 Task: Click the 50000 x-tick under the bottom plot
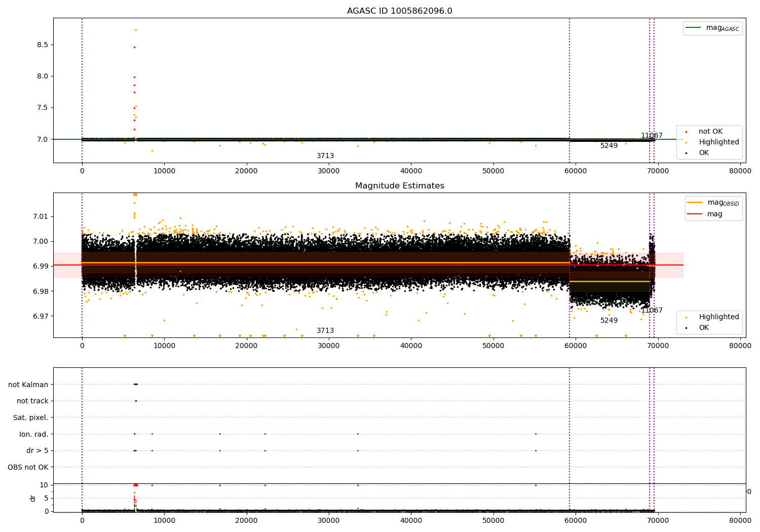pos(493,521)
